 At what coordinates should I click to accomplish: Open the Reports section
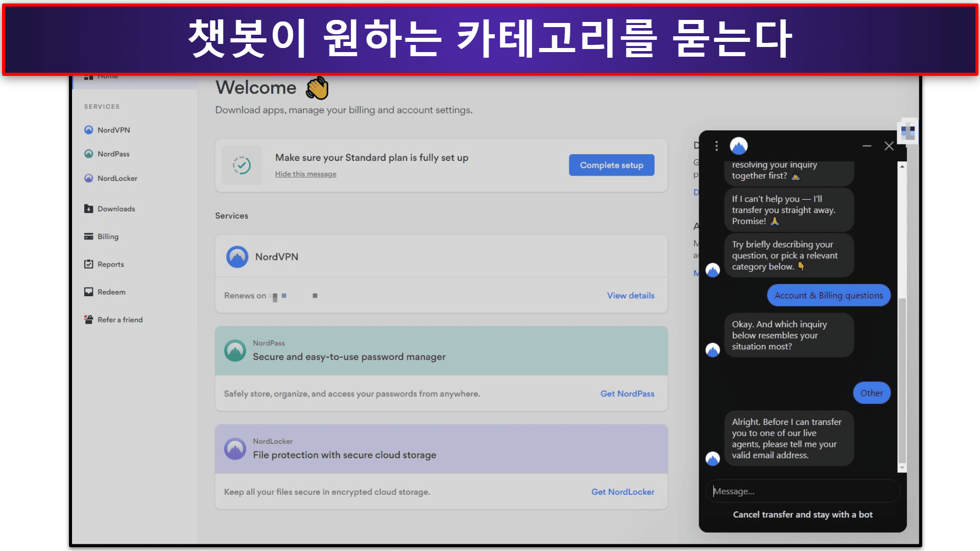coord(111,264)
